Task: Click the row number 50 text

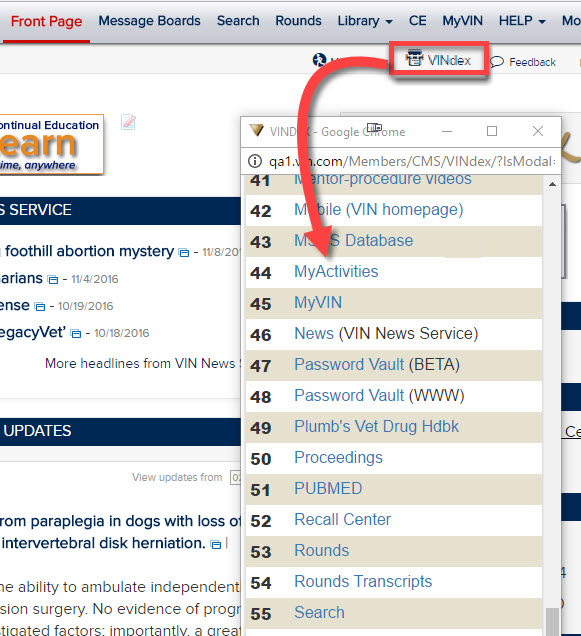Action: tap(260, 459)
